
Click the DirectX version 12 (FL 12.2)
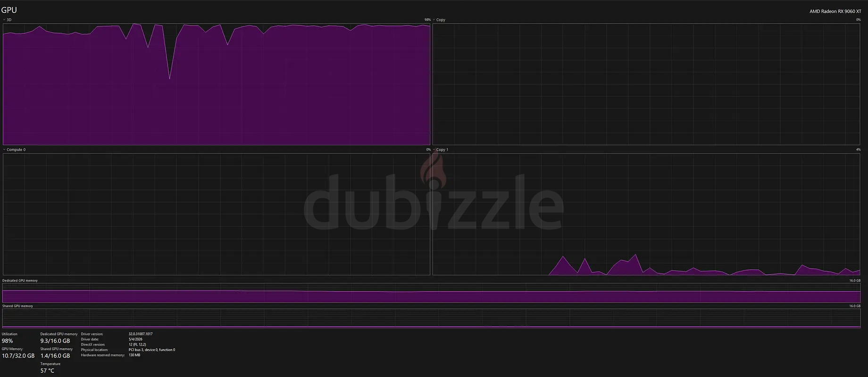click(137, 344)
